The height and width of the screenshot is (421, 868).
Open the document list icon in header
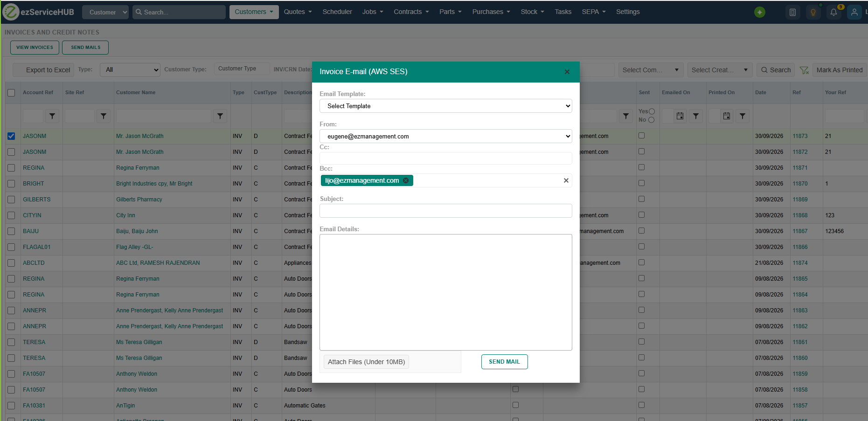pos(792,13)
